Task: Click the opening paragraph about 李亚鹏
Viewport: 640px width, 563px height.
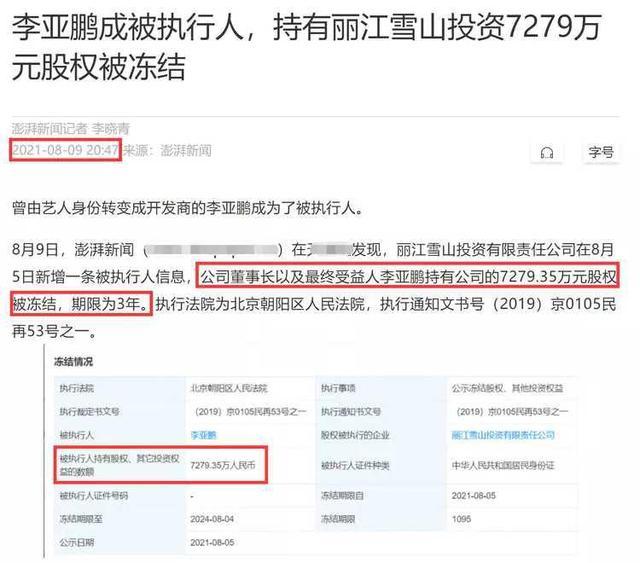Action: pyautogui.click(x=187, y=208)
